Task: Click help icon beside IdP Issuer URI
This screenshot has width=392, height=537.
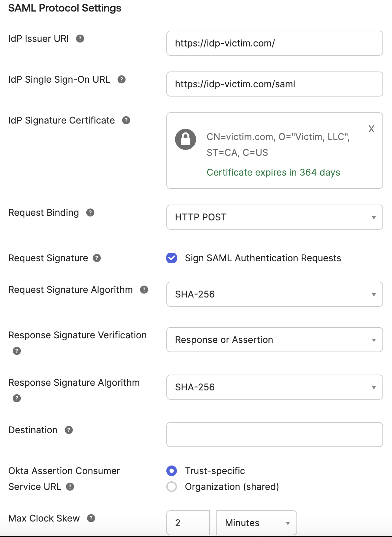Action: click(80, 39)
